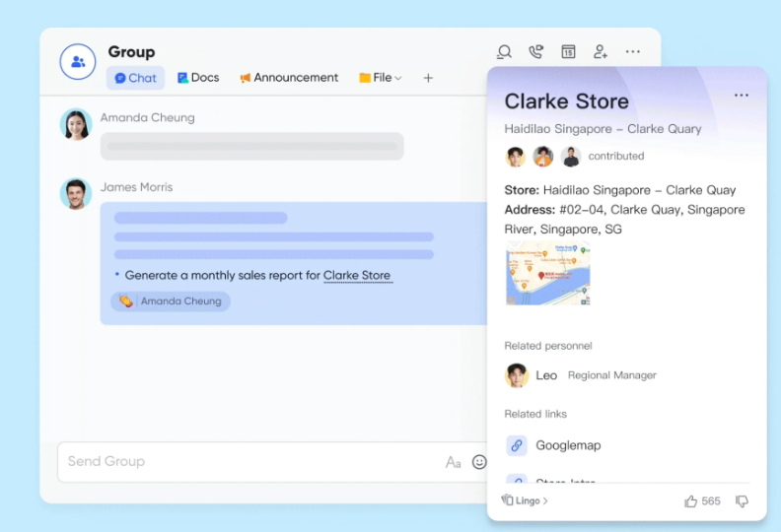Select the Regional Manager label
Viewport: 781px width, 532px height.
click(x=612, y=375)
